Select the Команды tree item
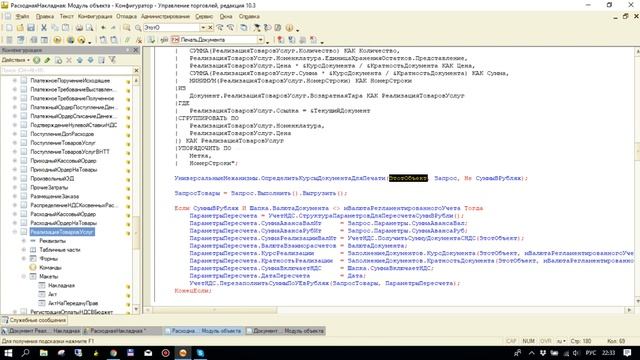Viewport: 640px width, 360px height. (x=50, y=267)
